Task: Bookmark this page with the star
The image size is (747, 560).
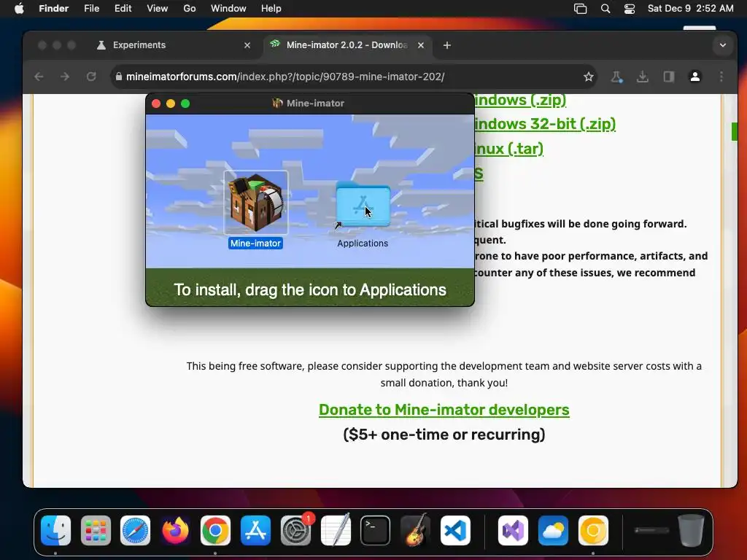Action: point(589,77)
